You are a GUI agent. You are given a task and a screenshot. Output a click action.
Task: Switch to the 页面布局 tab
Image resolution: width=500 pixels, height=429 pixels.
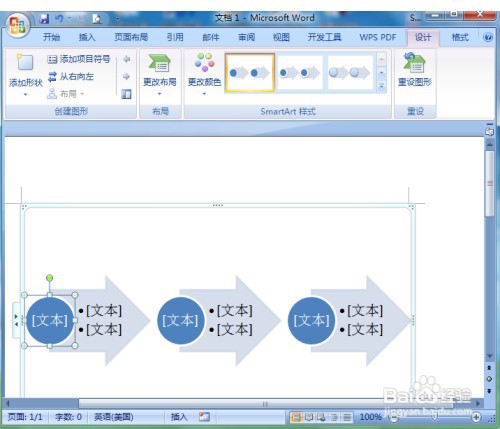(131, 37)
